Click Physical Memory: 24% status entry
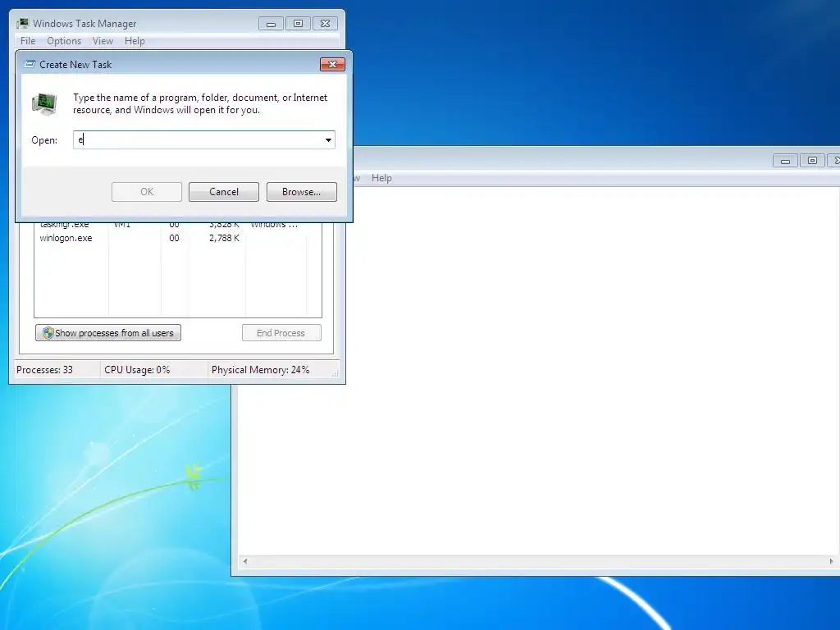This screenshot has width=840, height=630. (x=260, y=370)
